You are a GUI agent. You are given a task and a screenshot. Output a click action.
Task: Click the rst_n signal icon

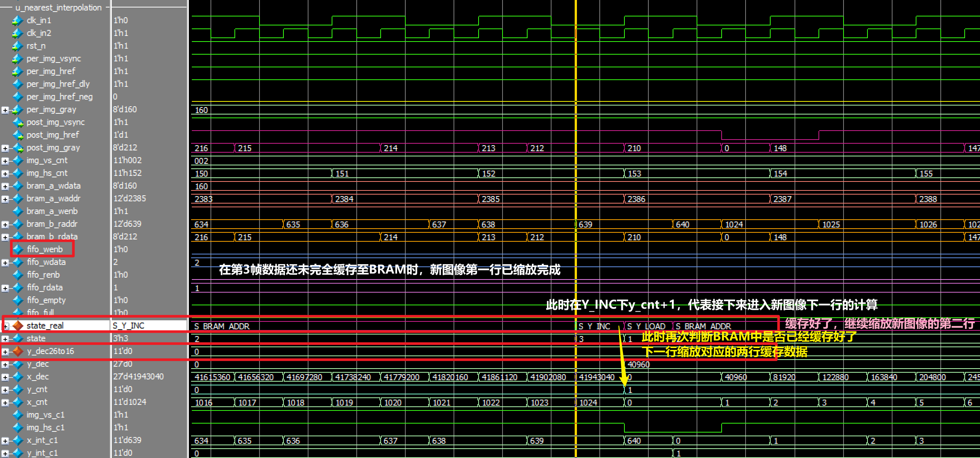click(17, 46)
